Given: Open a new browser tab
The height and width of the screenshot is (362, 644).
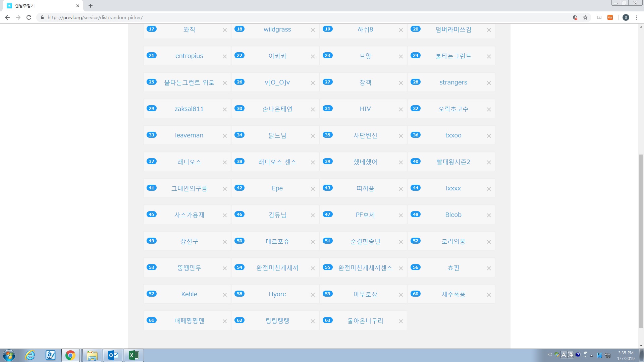Looking at the screenshot, I should click(91, 6).
